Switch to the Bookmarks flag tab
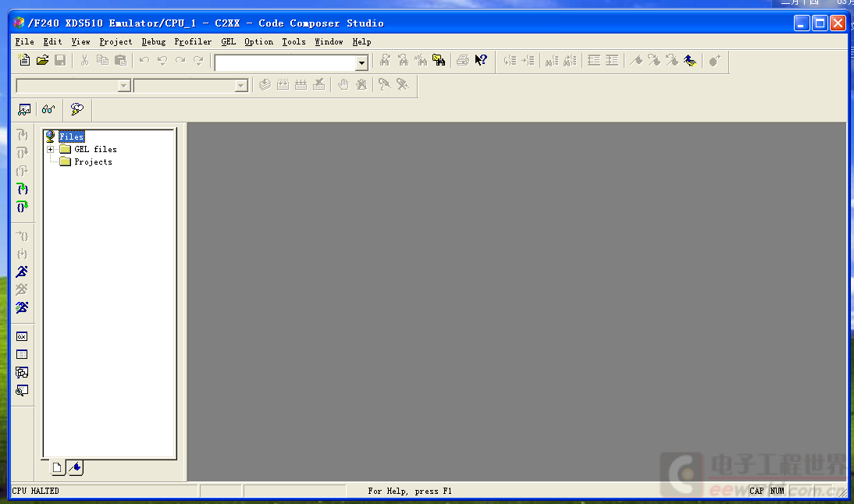This screenshot has height=504, width=854. [x=76, y=467]
